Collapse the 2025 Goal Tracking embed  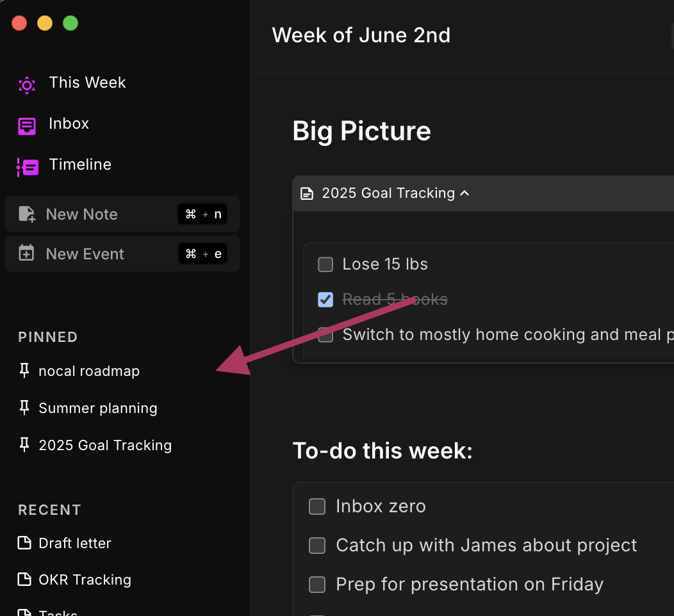[464, 193]
